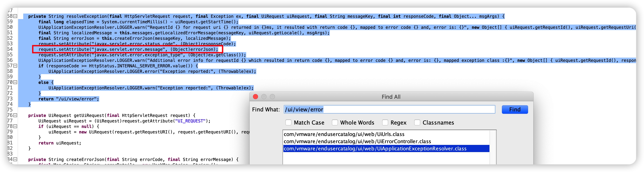Collapse the createErrorJson method fold

click(x=15, y=160)
